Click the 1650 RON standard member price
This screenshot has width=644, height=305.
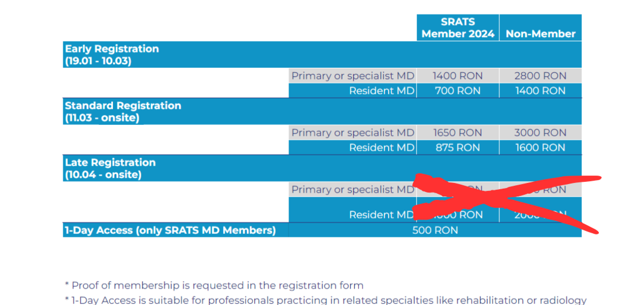[458, 133]
